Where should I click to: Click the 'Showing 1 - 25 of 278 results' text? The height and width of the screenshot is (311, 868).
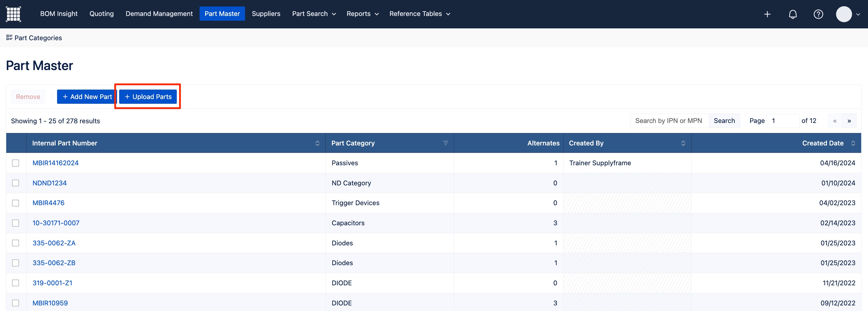click(x=56, y=121)
